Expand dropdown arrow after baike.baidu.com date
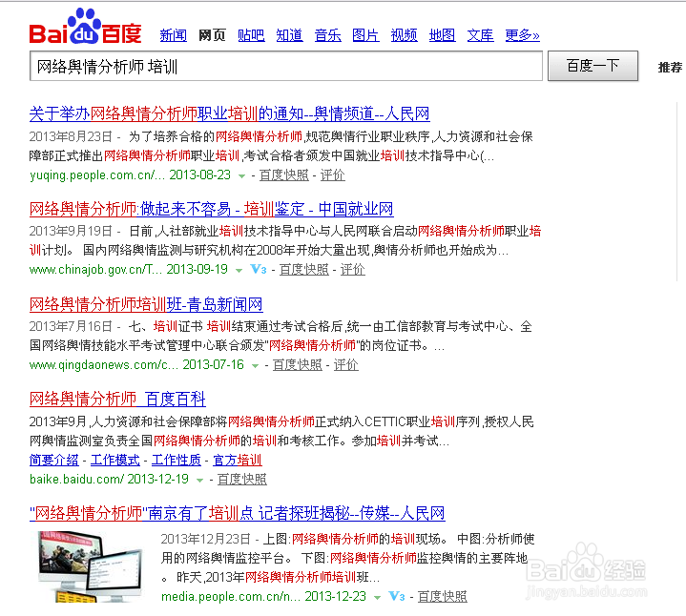The width and height of the screenshot is (686, 616). pyautogui.click(x=199, y=480)
